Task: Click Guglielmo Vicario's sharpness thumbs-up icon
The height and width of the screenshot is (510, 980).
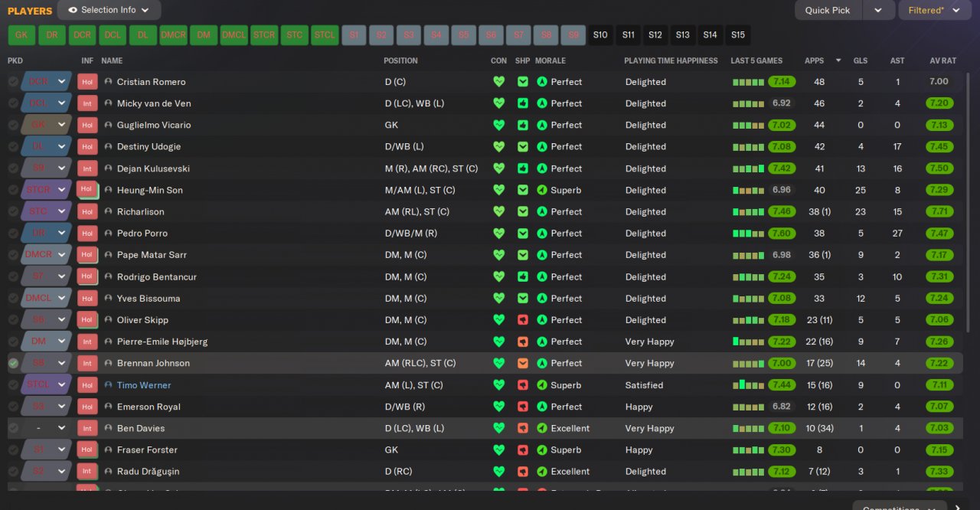Action: tap(523, 125)
